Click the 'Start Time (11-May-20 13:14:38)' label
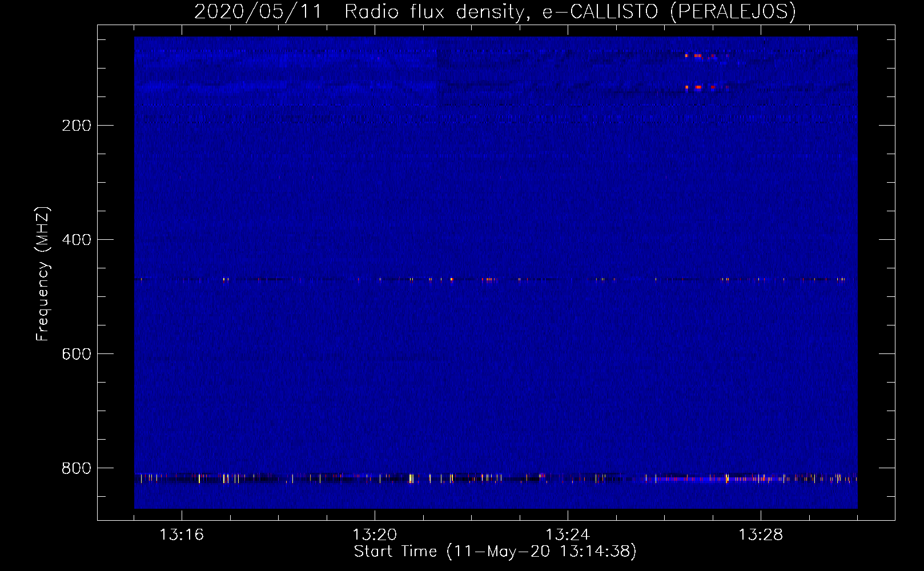Screen dimensions: 924x571 [495, 552]
